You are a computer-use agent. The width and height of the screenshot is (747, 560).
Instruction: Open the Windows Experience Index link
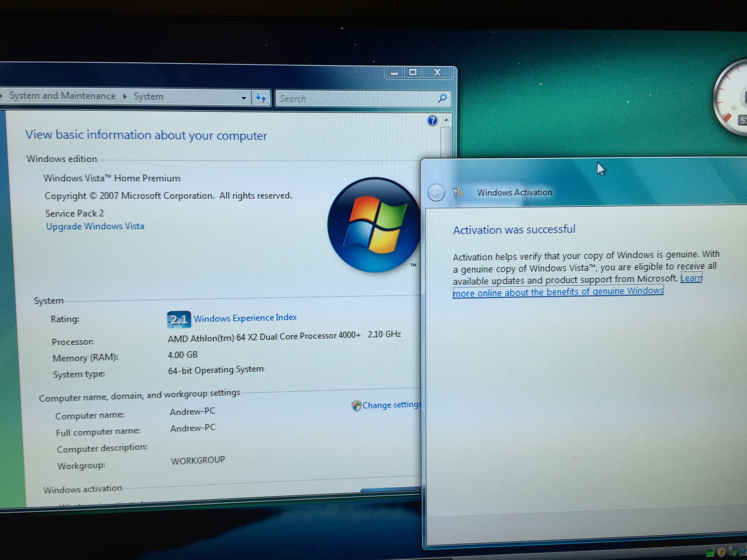[245, 318]
